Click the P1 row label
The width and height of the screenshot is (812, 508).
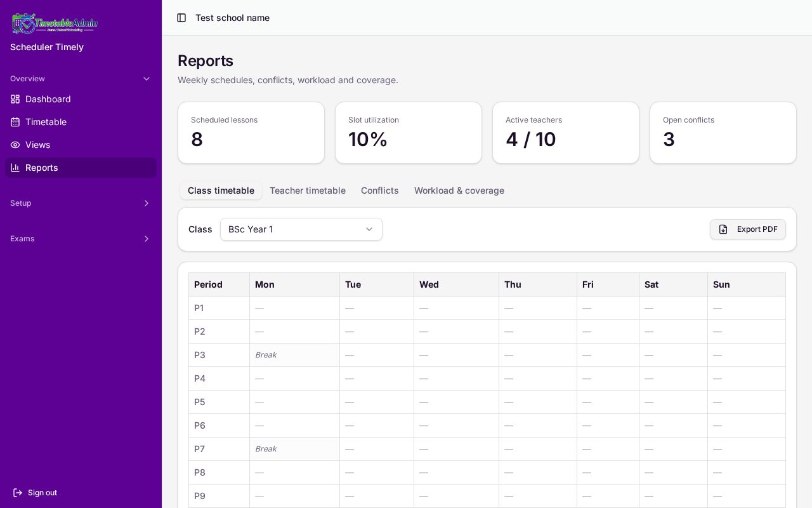tap(199, 308)
